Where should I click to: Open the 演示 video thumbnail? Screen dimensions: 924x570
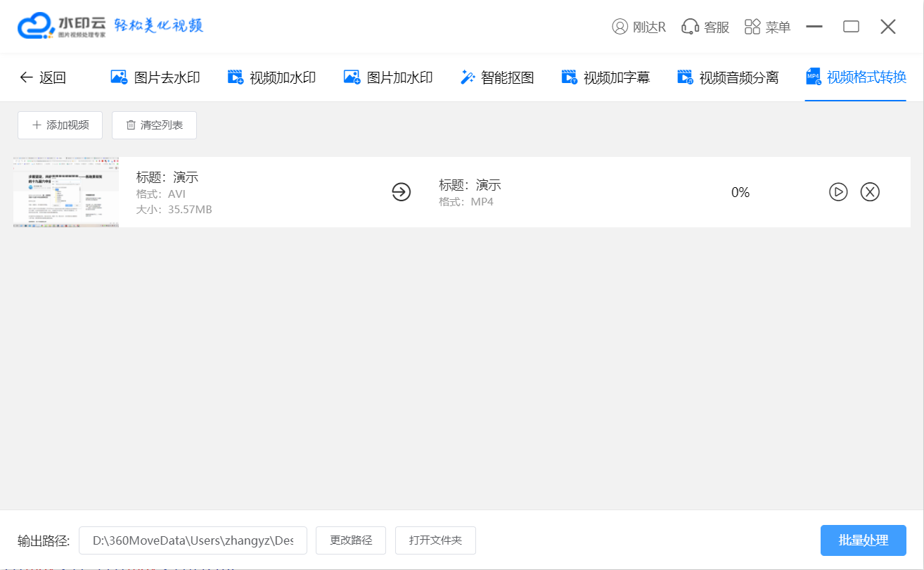(x=66, y=192)
